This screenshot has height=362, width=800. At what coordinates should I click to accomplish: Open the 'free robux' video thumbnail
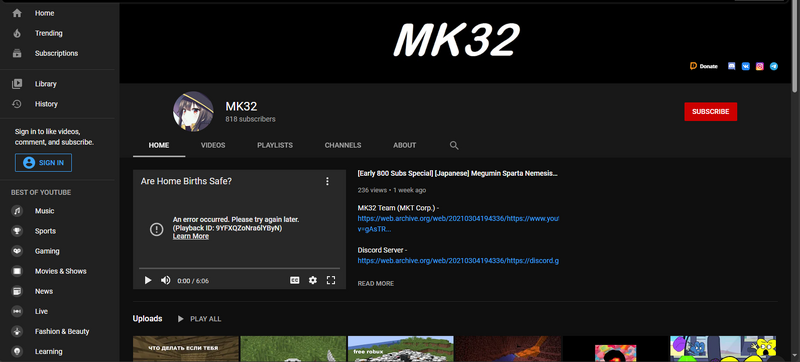[x=401, y=349]
